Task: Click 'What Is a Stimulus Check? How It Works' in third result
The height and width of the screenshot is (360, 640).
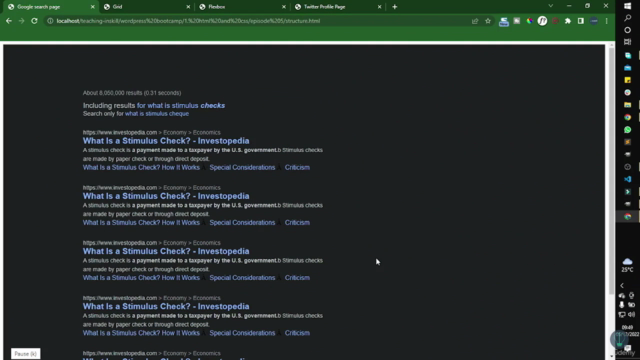Action: coord(141,278)
